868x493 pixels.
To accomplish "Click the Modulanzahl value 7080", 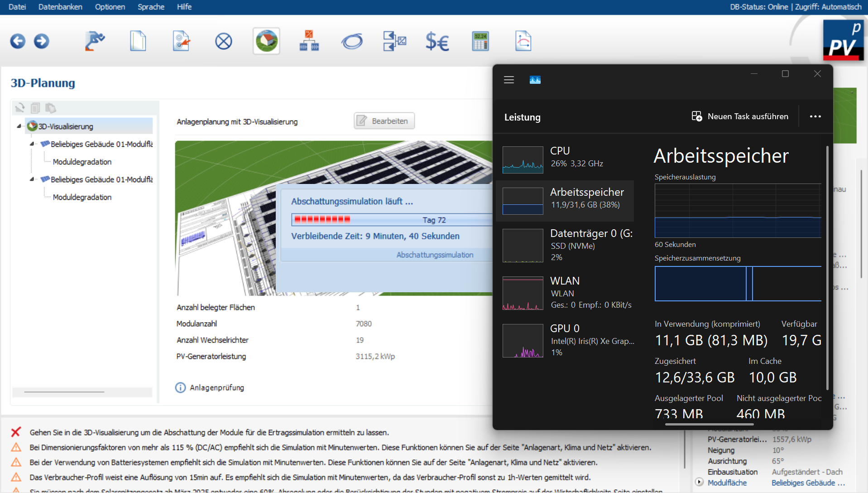I will tap(364, 324).
